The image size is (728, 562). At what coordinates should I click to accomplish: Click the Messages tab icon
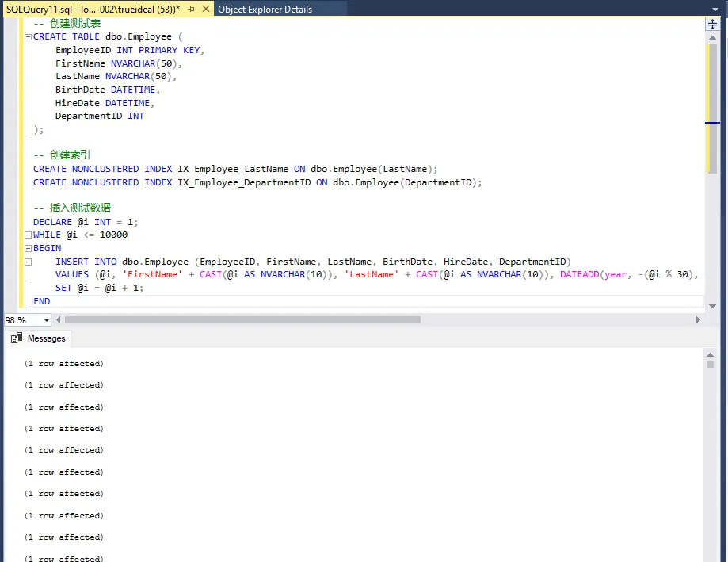point(17,338)
